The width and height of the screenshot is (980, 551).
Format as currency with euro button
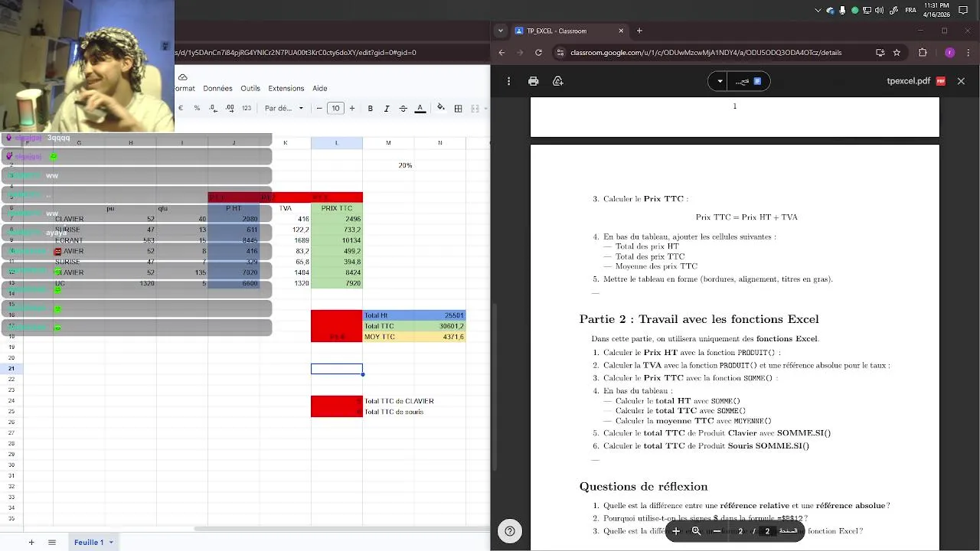(181, 109)
